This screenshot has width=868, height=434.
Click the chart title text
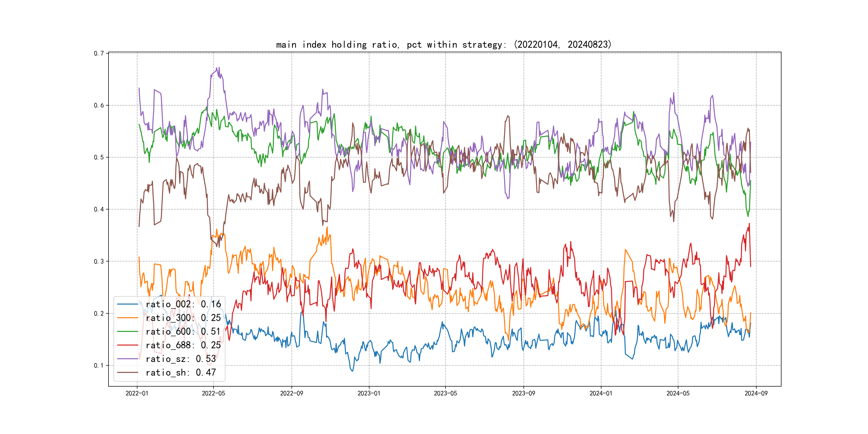tap(443, 44)
